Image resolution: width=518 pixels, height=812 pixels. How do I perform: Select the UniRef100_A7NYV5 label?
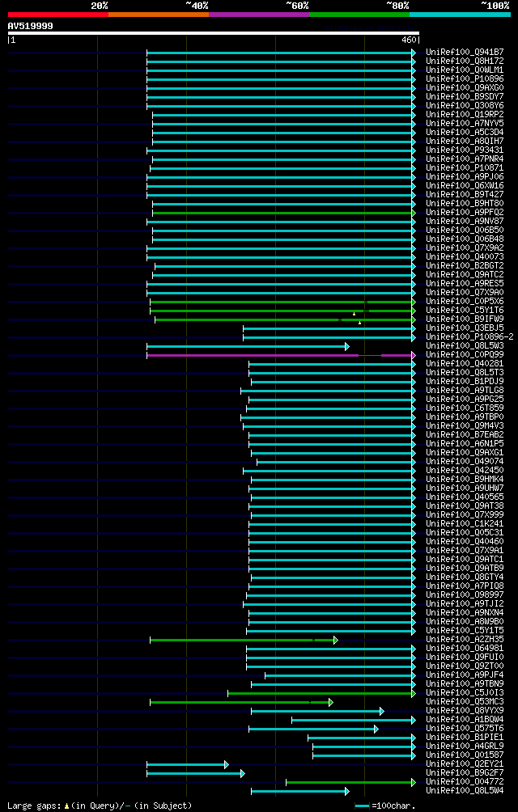pyautogui.click(x=465, y=123)
